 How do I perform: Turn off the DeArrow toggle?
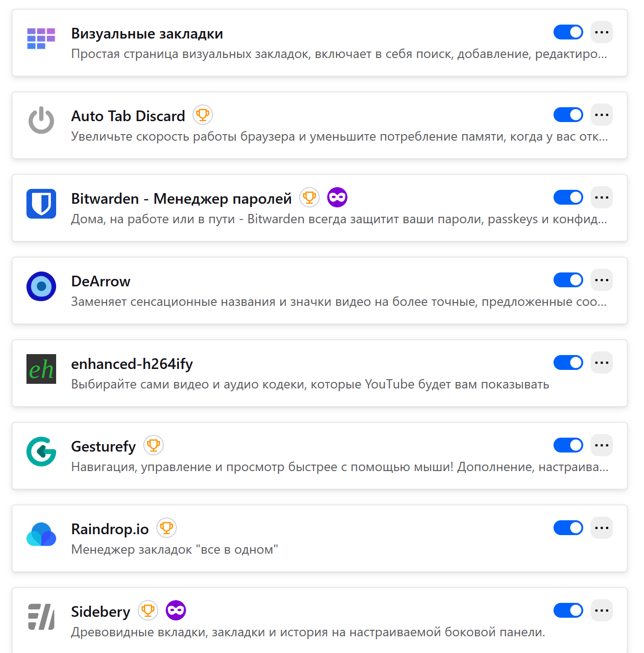click(x=568, y=280)
